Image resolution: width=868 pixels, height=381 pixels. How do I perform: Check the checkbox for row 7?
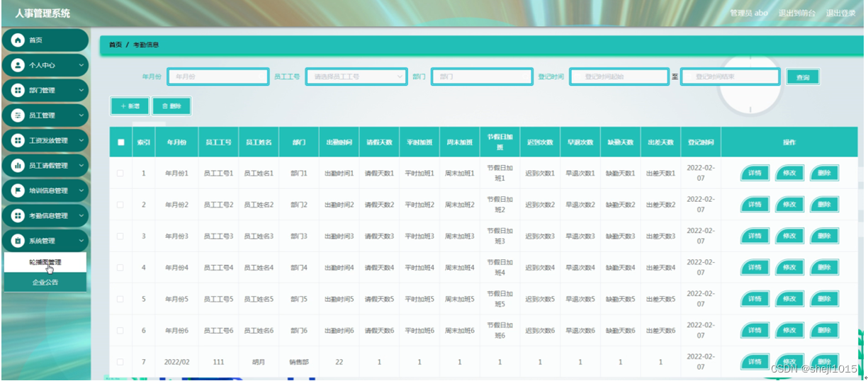[x=120, y=362]
